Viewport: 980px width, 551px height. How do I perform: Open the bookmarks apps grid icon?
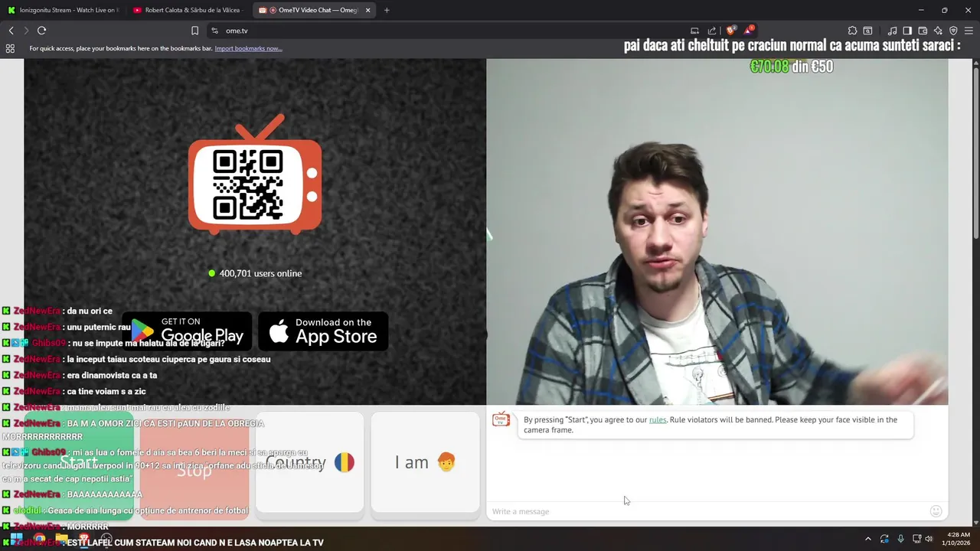pos(10,48)
